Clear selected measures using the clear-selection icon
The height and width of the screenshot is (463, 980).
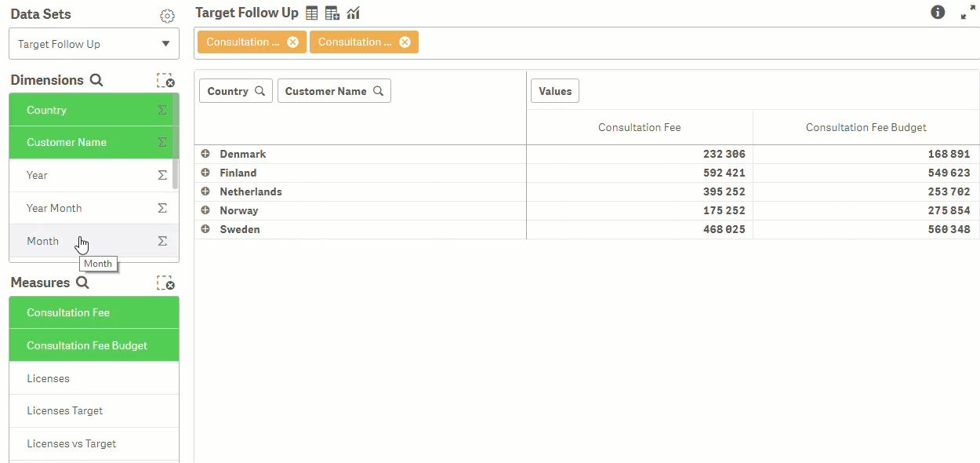coord(165,283)
